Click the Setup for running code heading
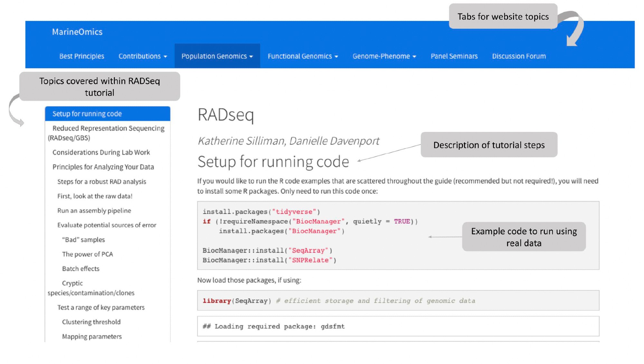 [273, 162]
